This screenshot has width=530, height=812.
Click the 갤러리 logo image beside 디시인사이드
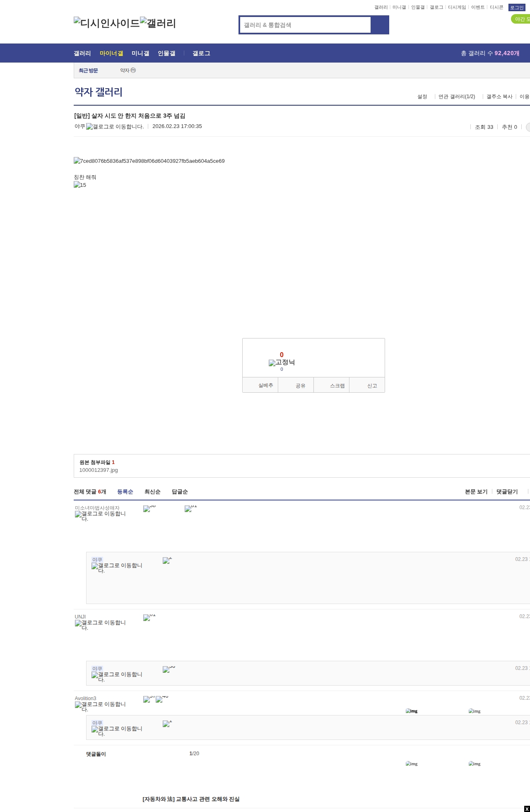(x=158, y=23)
